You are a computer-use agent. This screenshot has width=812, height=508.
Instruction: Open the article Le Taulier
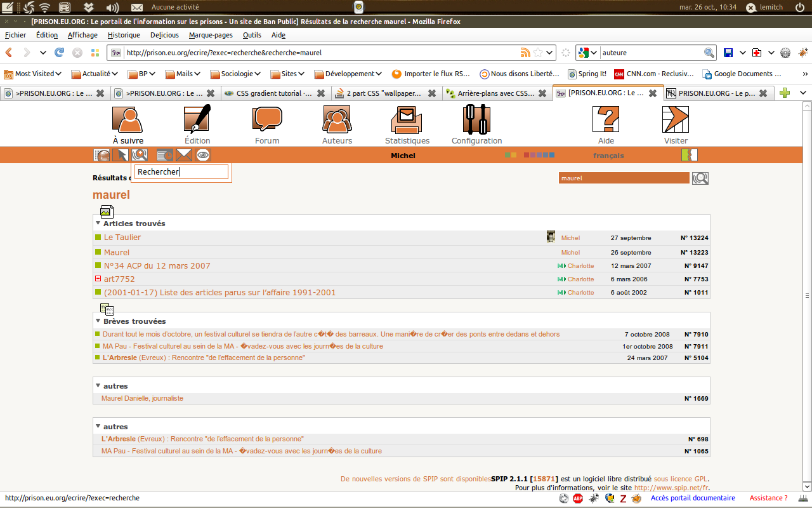point(122,237)
